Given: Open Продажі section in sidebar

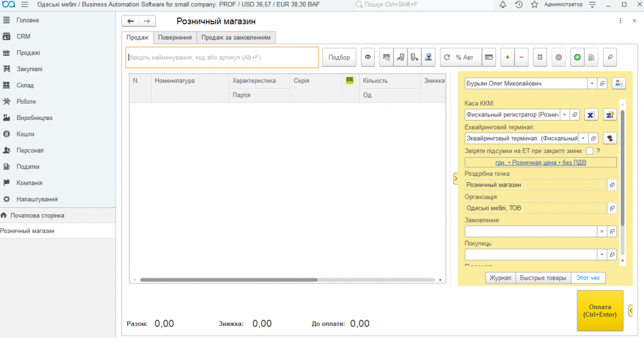Looking at the screenshot, I should coord(57,53).
